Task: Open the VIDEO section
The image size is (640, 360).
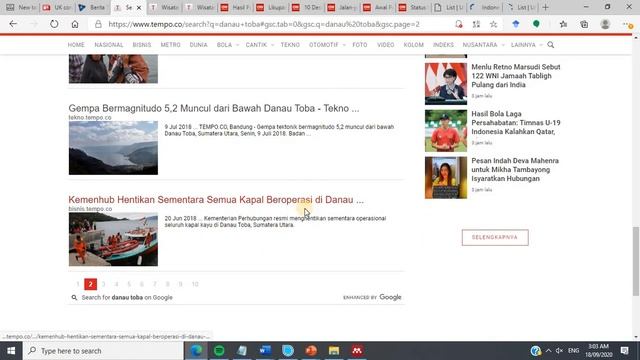Action: coord(385,45)
